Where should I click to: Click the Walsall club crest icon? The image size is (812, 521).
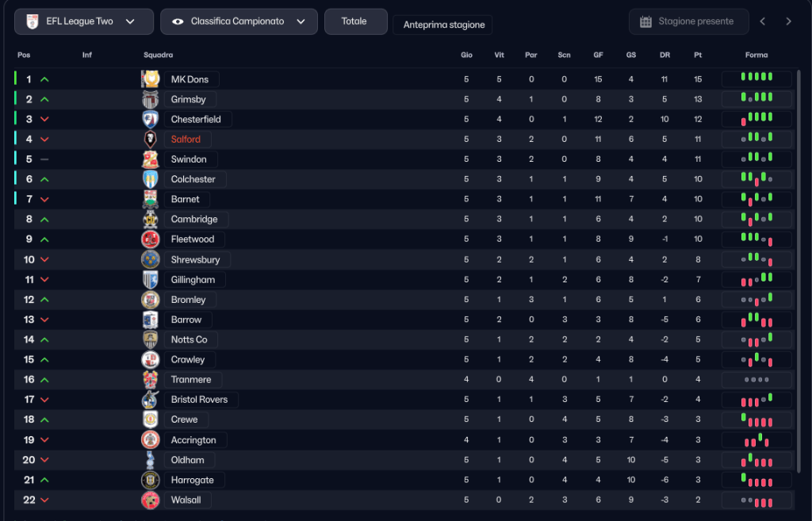click(x=151, y=500)
